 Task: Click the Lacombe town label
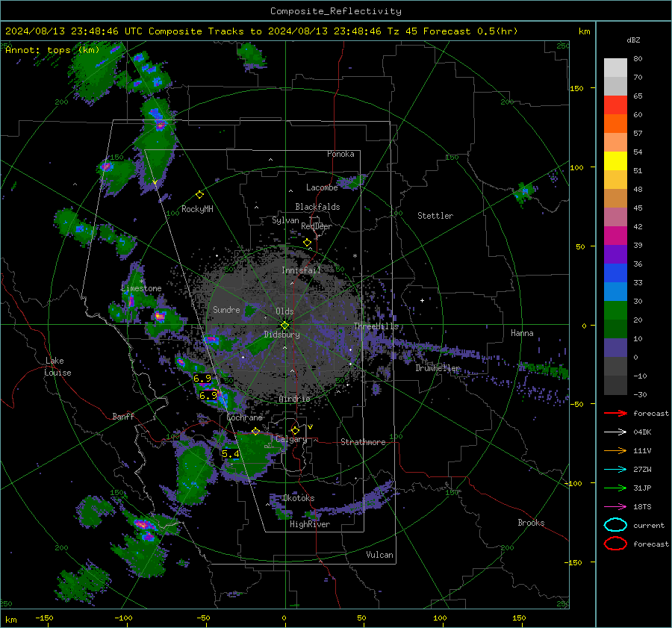point(322,187)
